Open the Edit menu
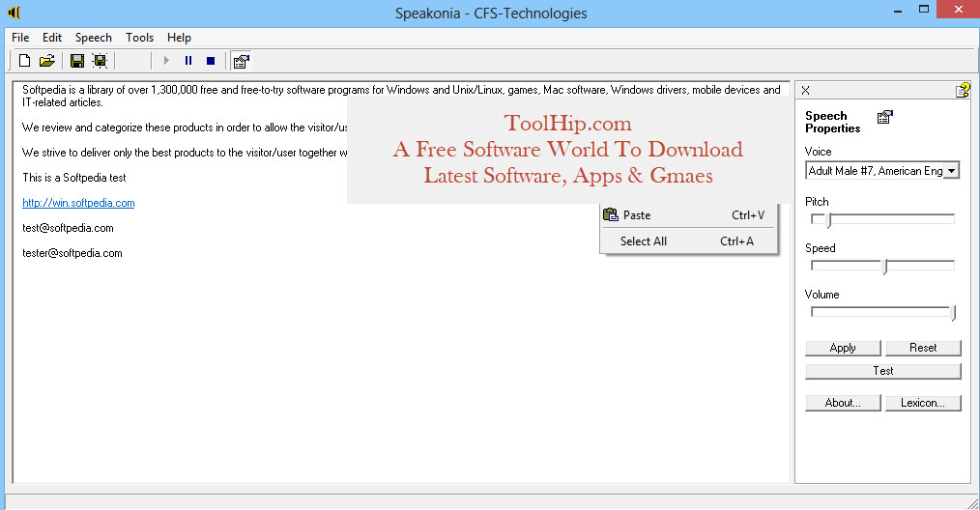This screenshot has width=980, height=510. click(x=52, y=38)
